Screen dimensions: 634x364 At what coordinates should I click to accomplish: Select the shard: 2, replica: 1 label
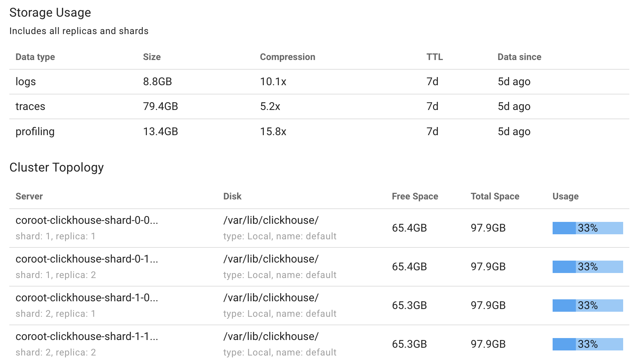click(x=55, y=313)
